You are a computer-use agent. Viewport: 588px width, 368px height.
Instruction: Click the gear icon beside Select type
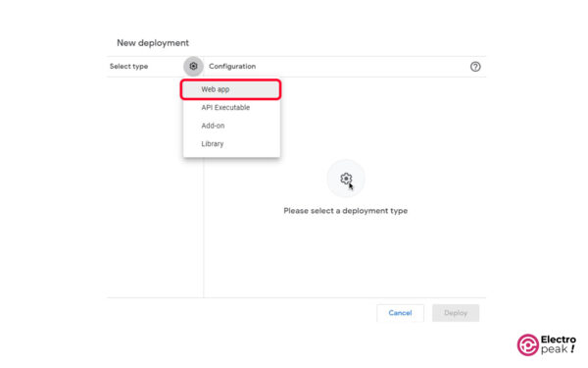pos(193,66)
